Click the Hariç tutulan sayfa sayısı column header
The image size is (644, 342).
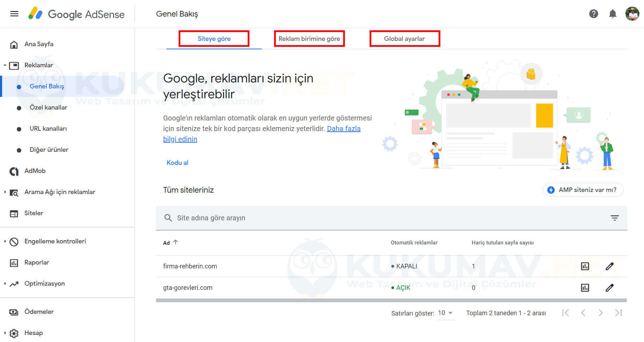tap(502, 243)
